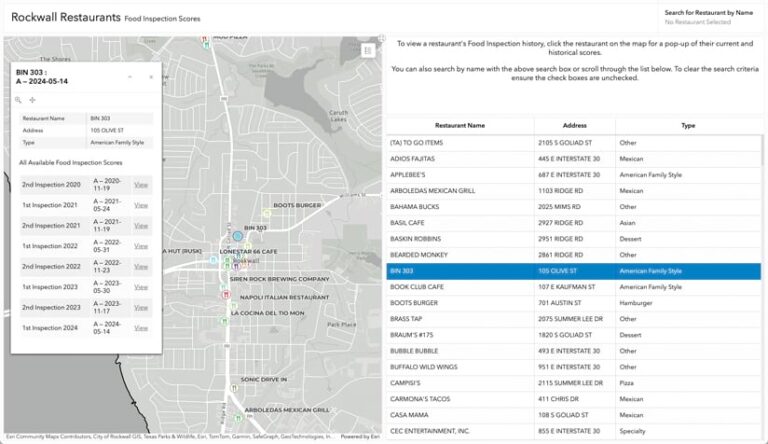View the 2nd Inspection 2020 report
This screenshot has width=768, height=444.
click(141, 185)
